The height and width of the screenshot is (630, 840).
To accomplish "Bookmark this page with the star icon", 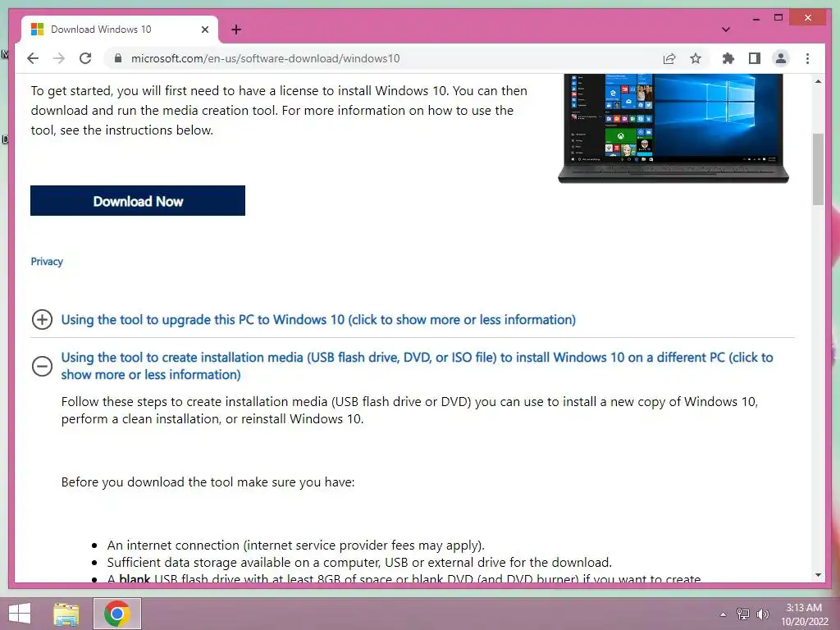I will [x=696, y=58].
